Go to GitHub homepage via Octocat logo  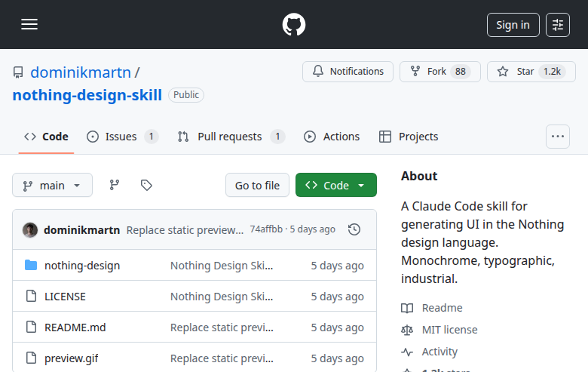(x=294, y=24)
